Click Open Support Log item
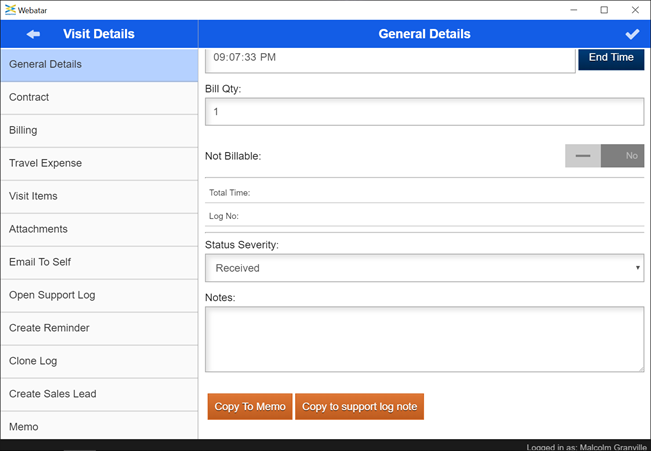 (99, 296)
